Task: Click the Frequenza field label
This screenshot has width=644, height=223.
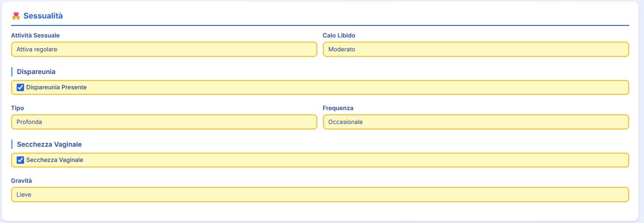Action: pyautogui.click(x=338, y=108)
